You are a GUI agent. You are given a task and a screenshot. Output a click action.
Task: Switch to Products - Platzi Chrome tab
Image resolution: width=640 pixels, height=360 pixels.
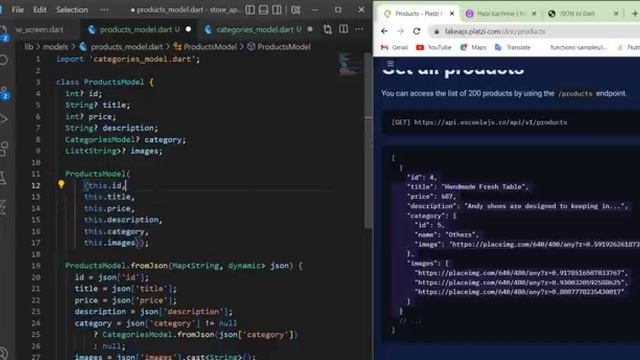pos(418,13)
